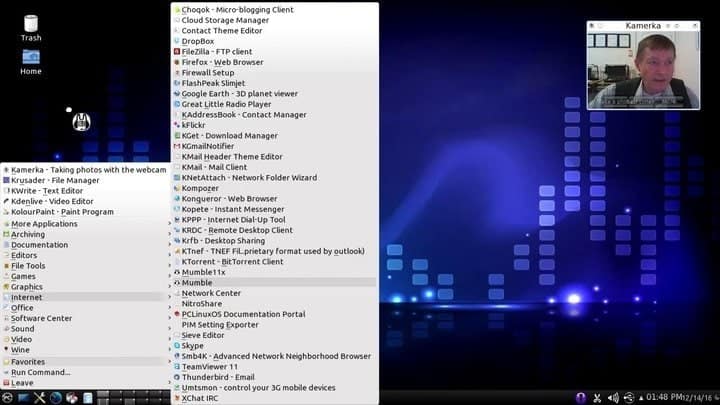Launch Mumble from Internet menu

275,282
